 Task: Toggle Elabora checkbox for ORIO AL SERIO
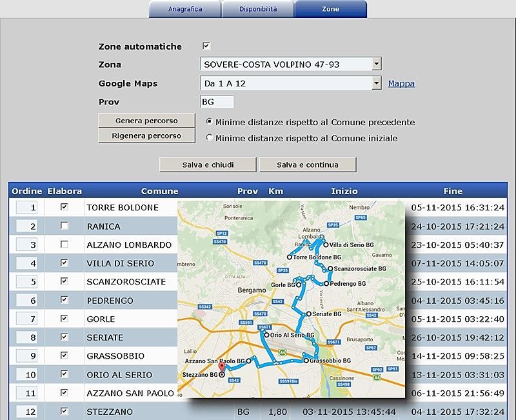(64, 374)
